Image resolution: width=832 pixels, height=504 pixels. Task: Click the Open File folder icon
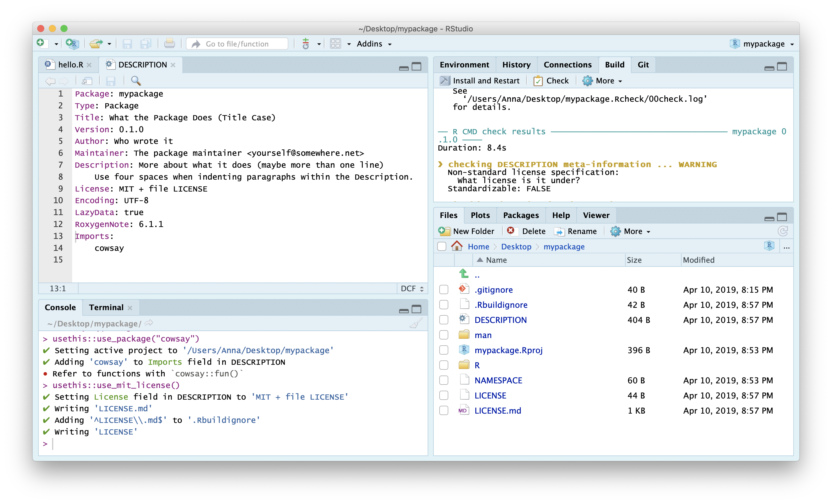click(96, 44)
